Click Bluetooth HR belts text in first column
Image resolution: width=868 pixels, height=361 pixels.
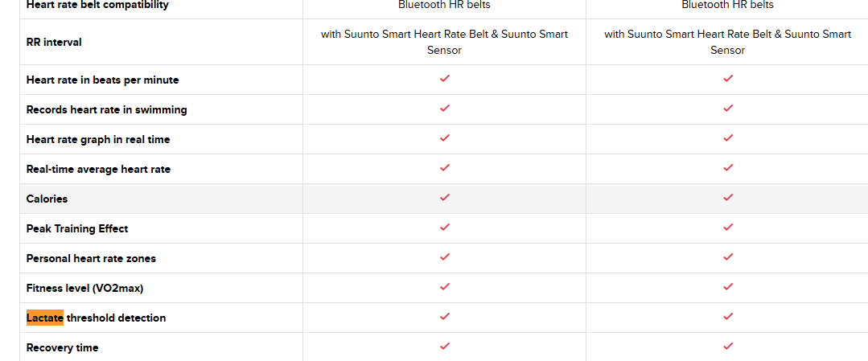click(x=444, y=5)
